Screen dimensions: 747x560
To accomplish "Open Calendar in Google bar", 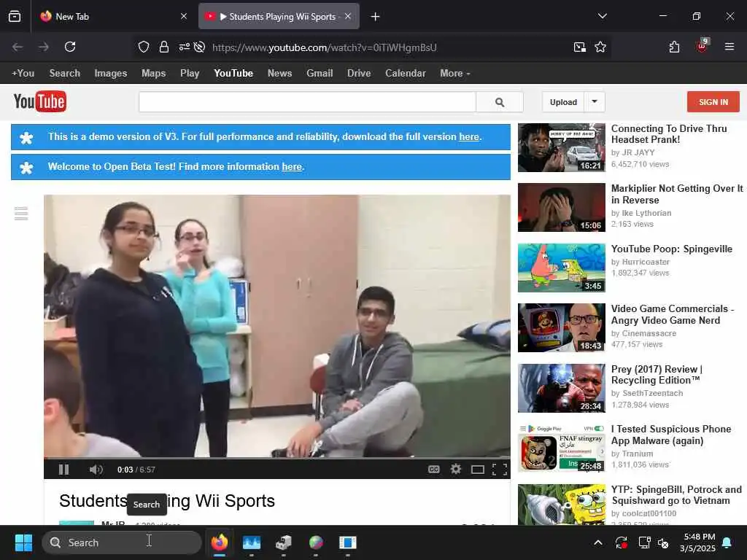I will click(406, 74).
